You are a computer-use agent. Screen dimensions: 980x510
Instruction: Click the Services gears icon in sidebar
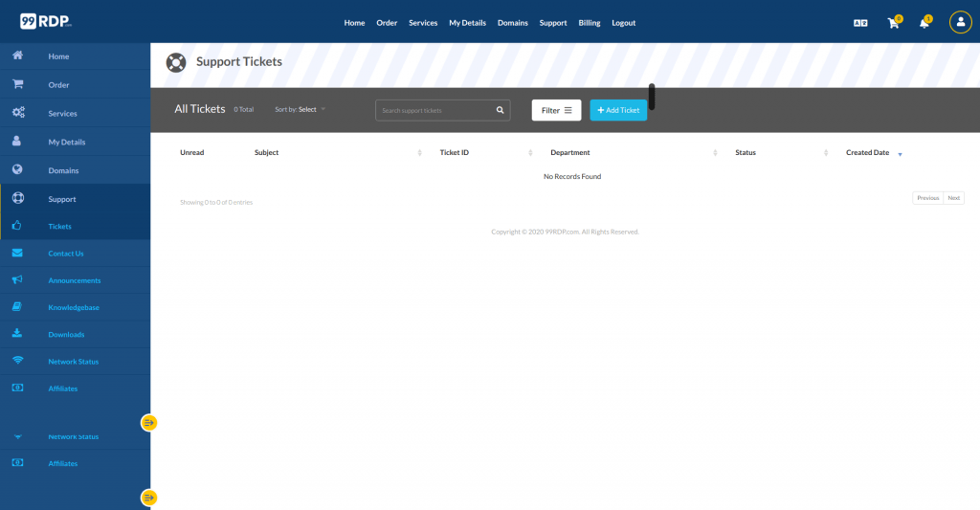click(x=18, y=113)
